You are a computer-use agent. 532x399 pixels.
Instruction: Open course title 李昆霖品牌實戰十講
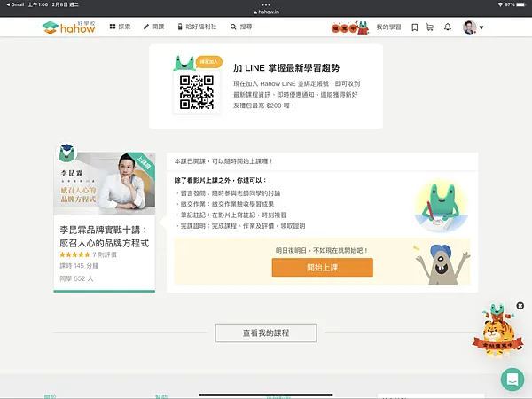point(104,237)
